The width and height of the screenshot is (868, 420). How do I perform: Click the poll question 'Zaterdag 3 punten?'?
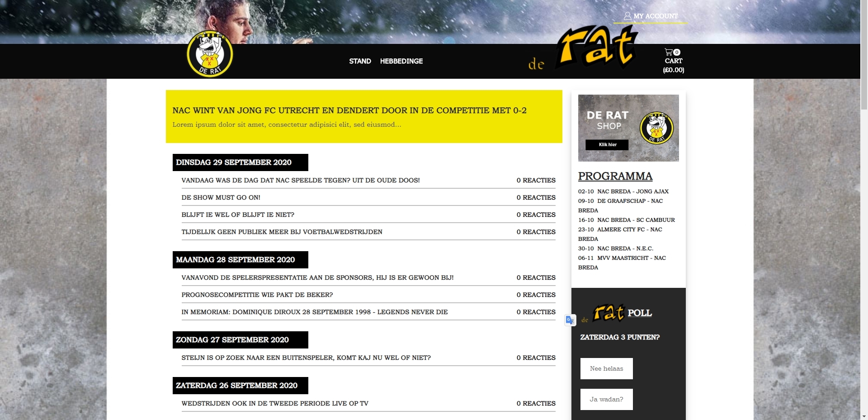[620, 337]
